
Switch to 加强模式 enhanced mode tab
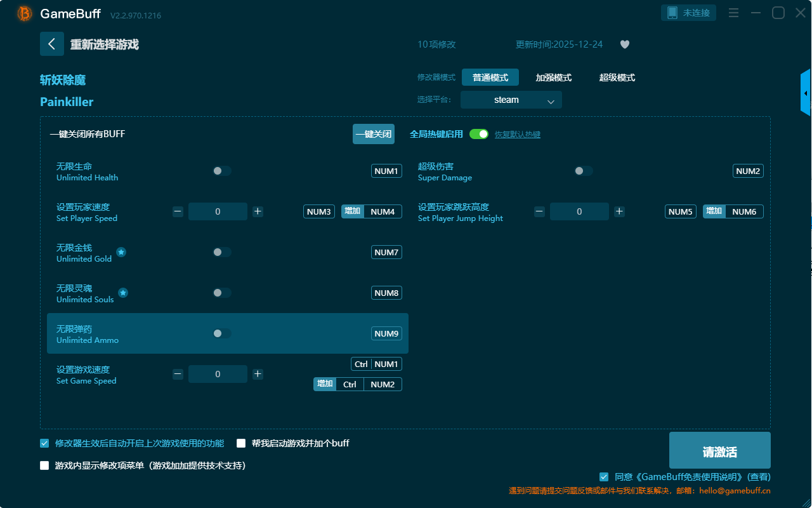(553, 77)
